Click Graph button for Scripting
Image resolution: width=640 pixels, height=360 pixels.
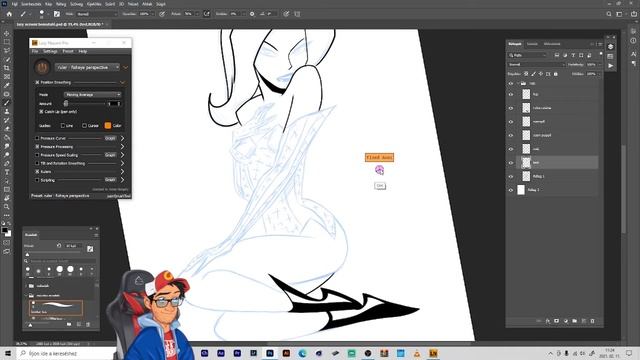click(x=110, y=180)
